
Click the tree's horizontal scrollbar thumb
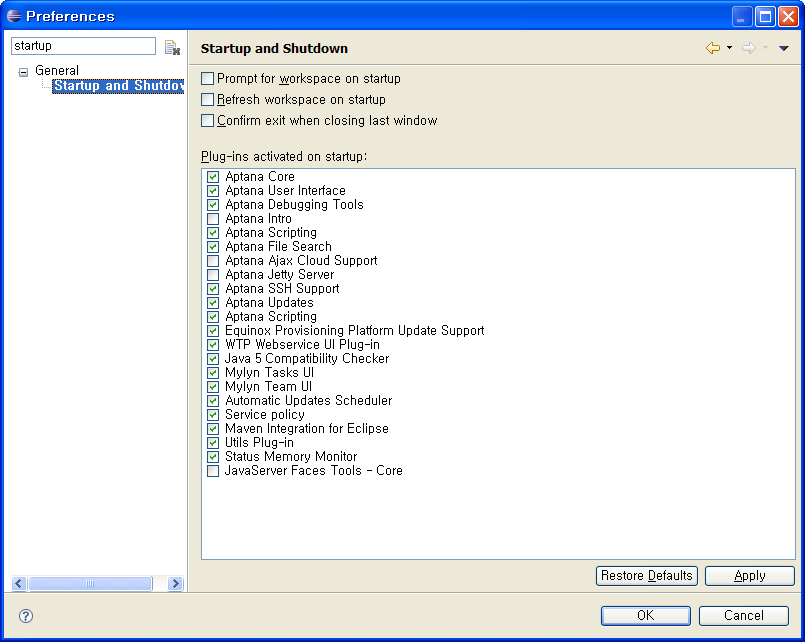point(90,583)
